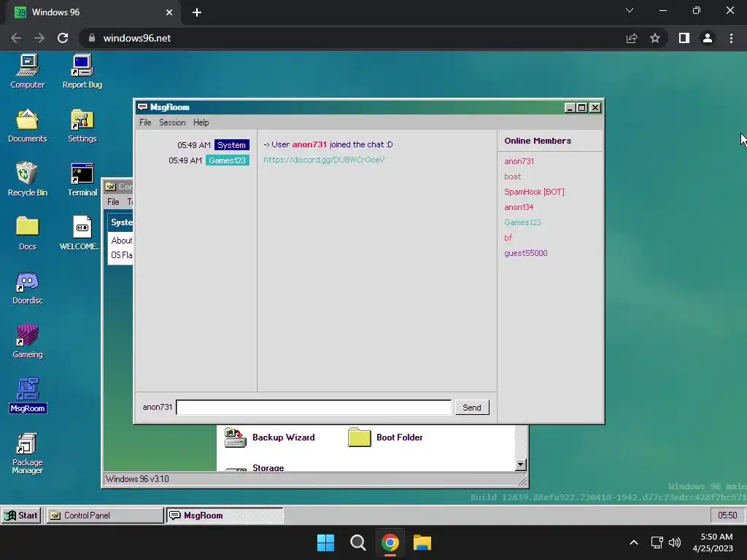Open the File menu in Control Panel window
747x560 pixels.
click(x=113, y=202)
